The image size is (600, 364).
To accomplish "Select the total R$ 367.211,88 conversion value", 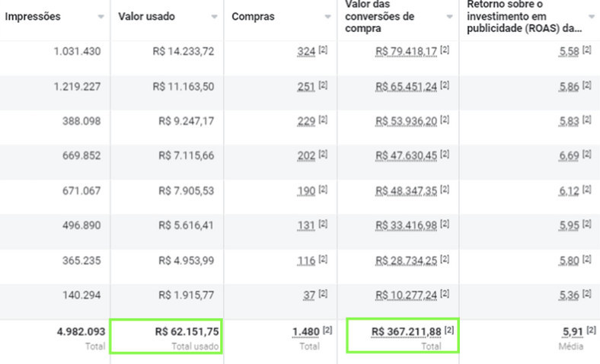I will click(407, 331).
